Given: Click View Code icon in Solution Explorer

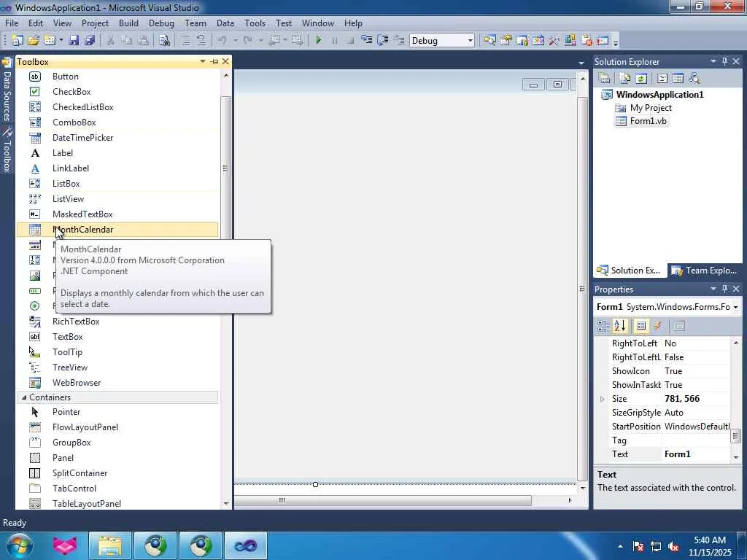Looking at the screenshot, I should (x=662, y=79).
